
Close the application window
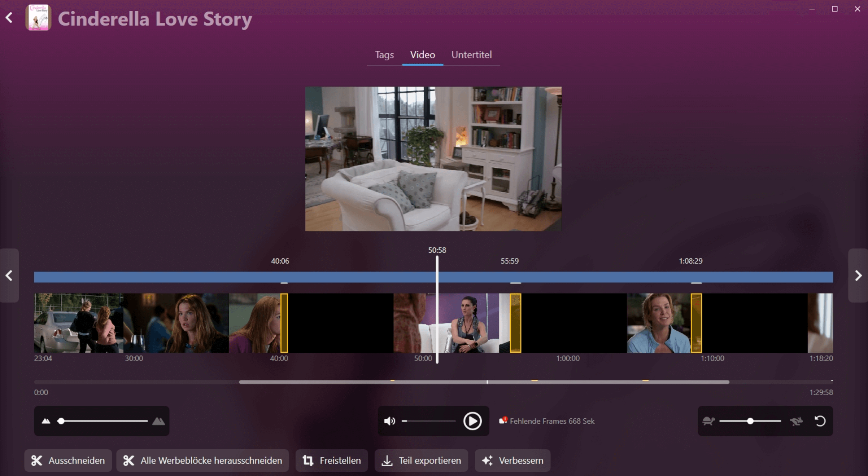[x=858, y=9]
